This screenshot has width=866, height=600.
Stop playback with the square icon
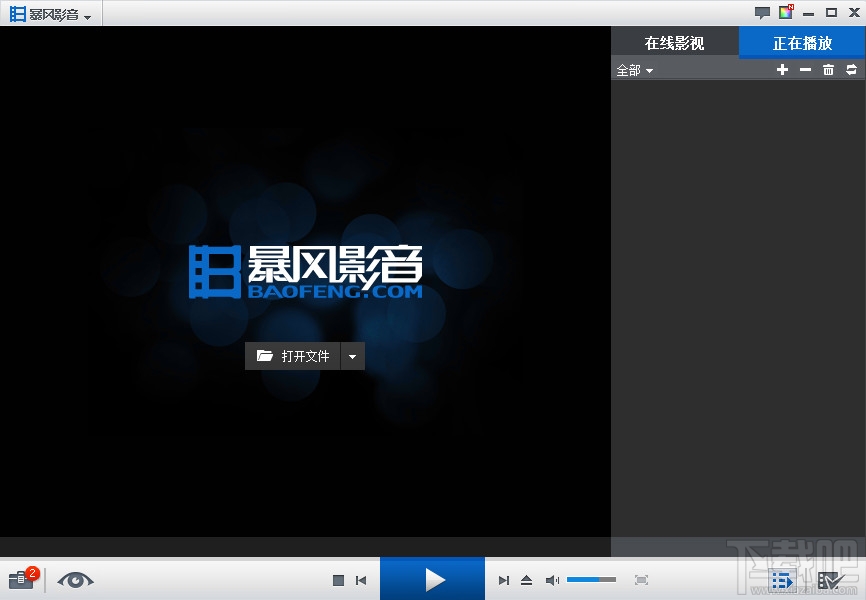tap(339, 579)
